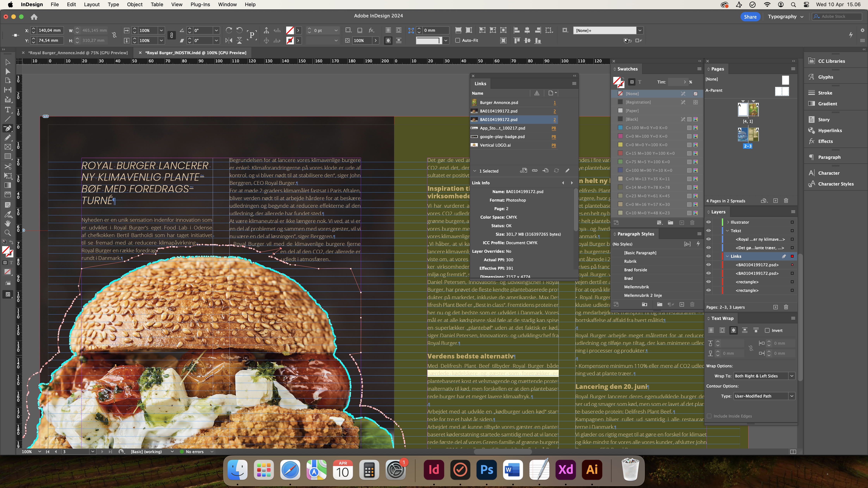Select the Scissors tool
The width and height of the screenshot is (868, 488).
pyautogui.click(x=7, y=166)
